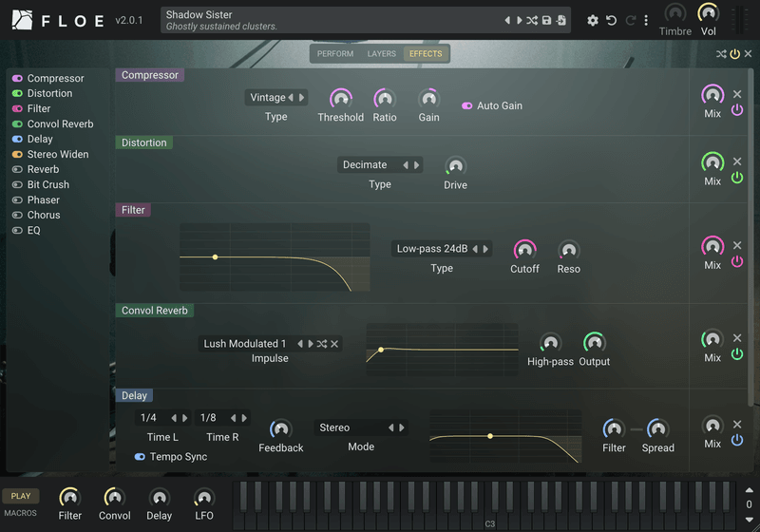Image resolution: width=760 pixels, height=532 pixels.
Task: Enable the Bit Crush effect toggle
Action: pos(17,184)
